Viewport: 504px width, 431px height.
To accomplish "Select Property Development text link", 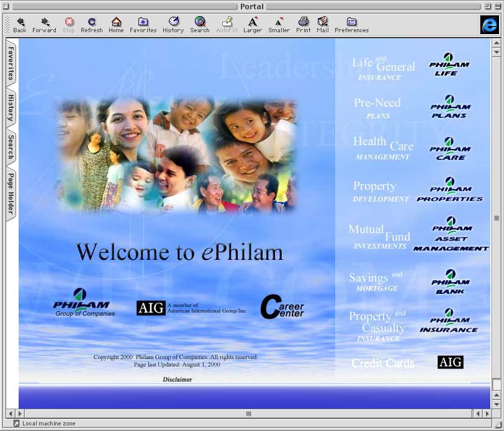I will tap(381, 191).
